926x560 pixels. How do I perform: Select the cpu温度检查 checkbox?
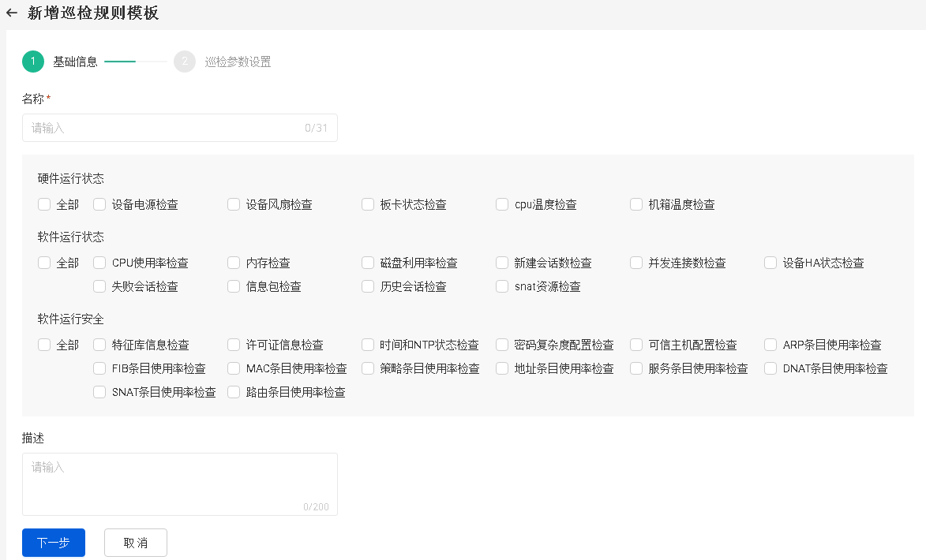coord(502,205)
